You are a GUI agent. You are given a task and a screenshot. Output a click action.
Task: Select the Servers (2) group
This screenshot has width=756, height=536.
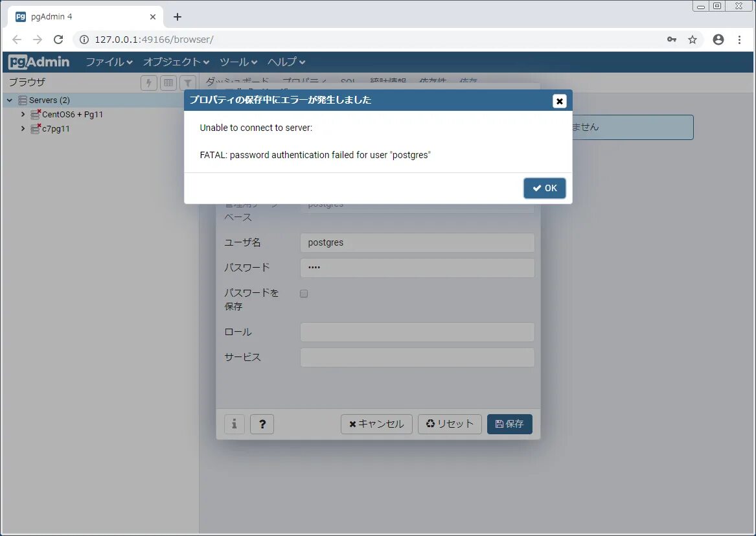pyautogui.click(x=49, y=100)
